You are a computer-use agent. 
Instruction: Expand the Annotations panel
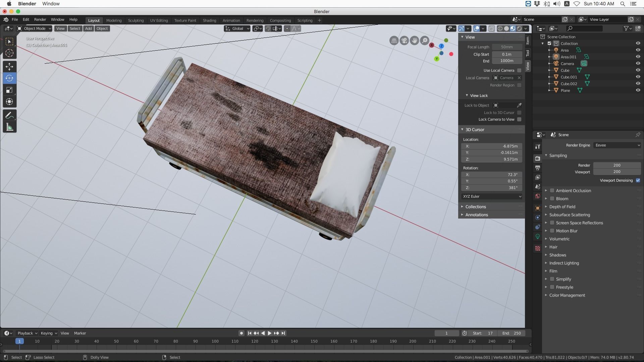[476, 215]
